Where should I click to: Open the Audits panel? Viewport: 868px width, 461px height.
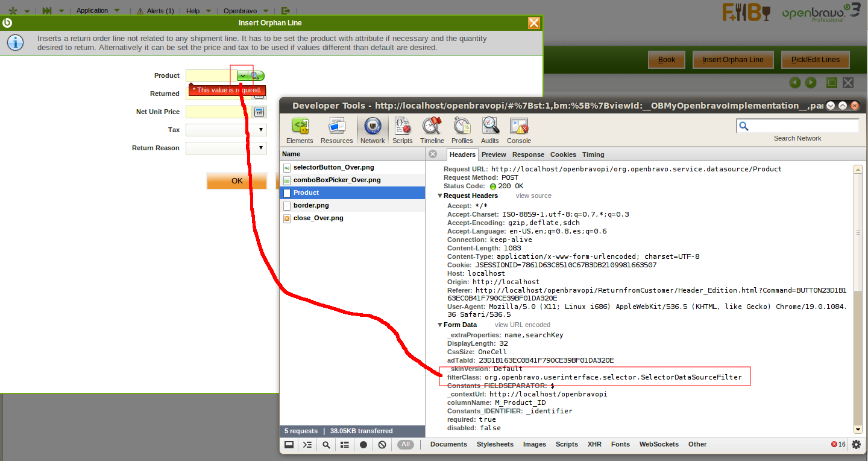point(489,130)
